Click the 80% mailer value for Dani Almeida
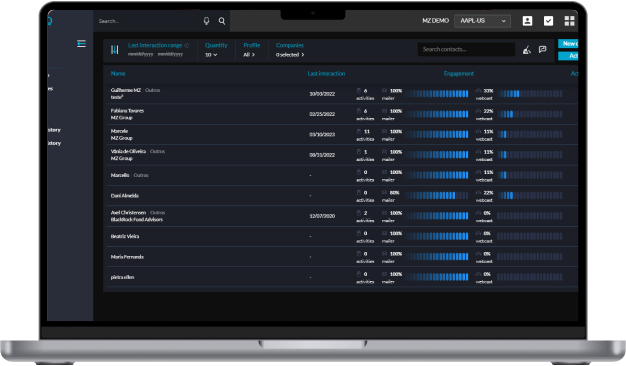This screenshot has height=366, width=626. point(394,192)
